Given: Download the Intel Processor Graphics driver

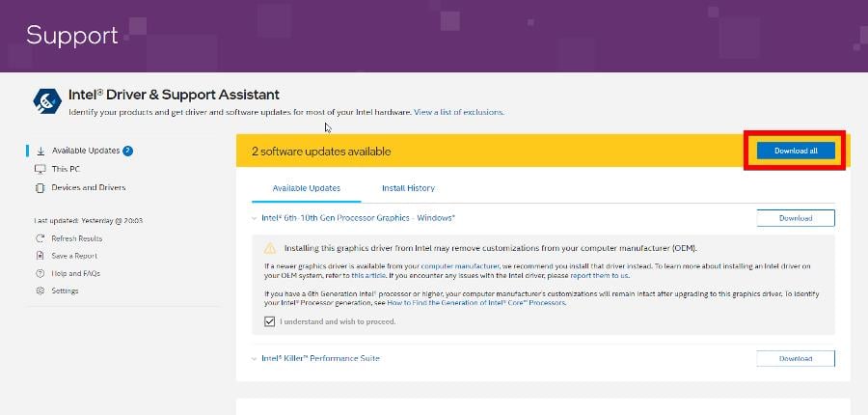Looking at the screenshot, I should pos(796,218).
